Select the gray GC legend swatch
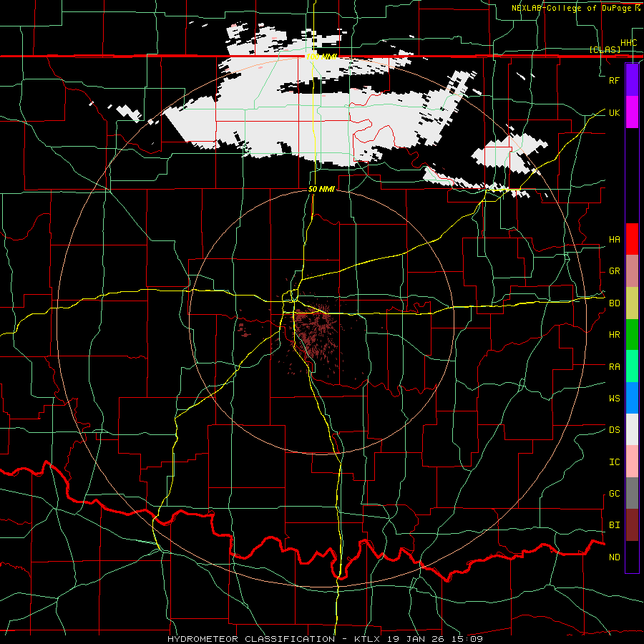The height and width of the screenshot is (644, 644). coord(632,493)
